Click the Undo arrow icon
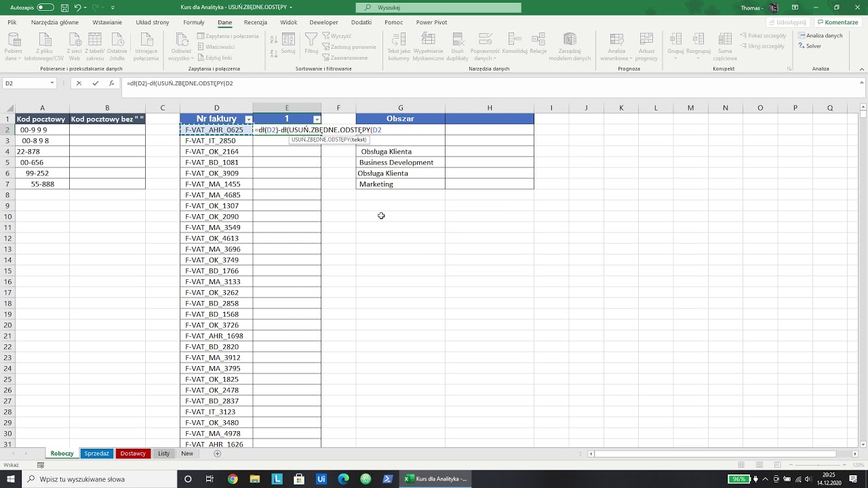This screenshot has width=868, height=488. pos(77,7)
